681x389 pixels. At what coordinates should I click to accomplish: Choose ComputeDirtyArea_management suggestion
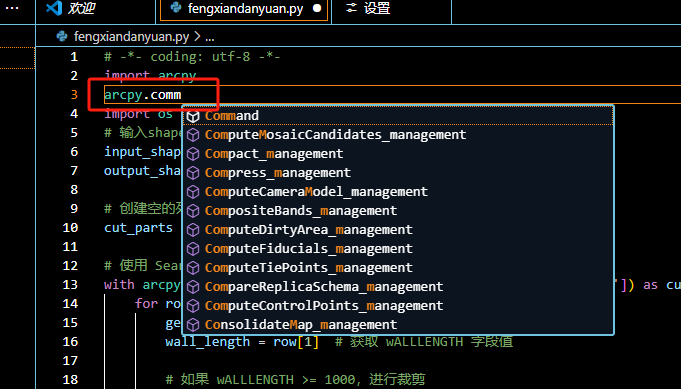tap(398, 230)
